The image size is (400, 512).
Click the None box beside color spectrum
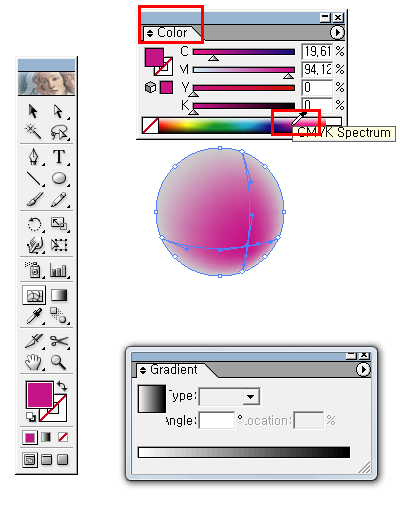150,125
